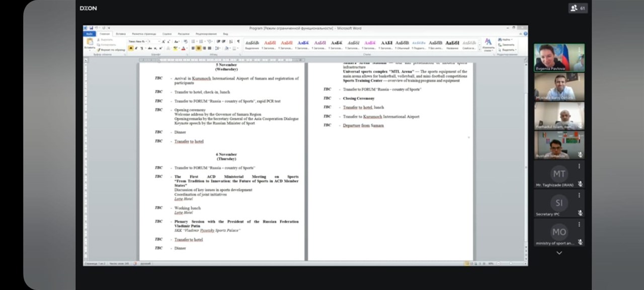644x290 pixels.
Task: Open the participants list showing 61
Action: click(578, 8)
